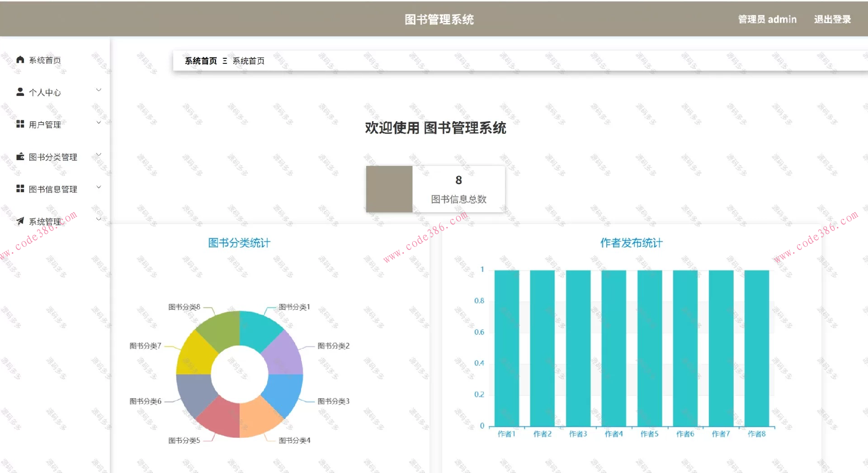Click the paper plane icon for 系统管理
This screenshot has width=868, height=473.
pos(20,221)
